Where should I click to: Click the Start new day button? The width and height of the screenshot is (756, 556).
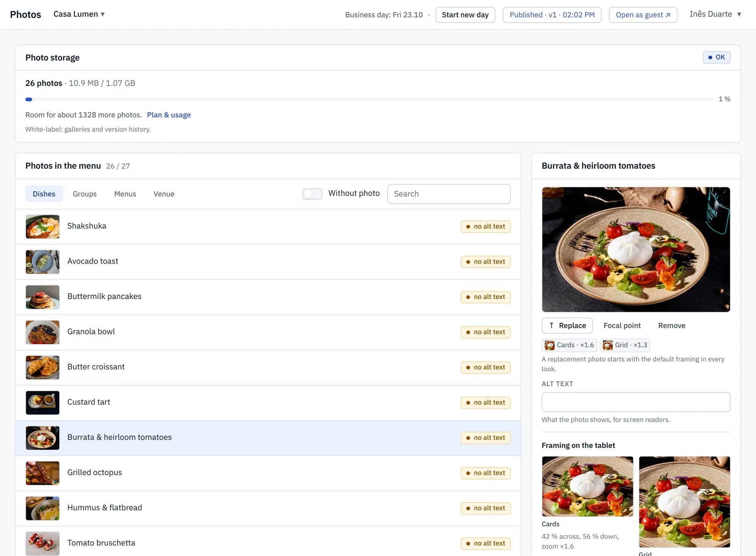[465, 15]
